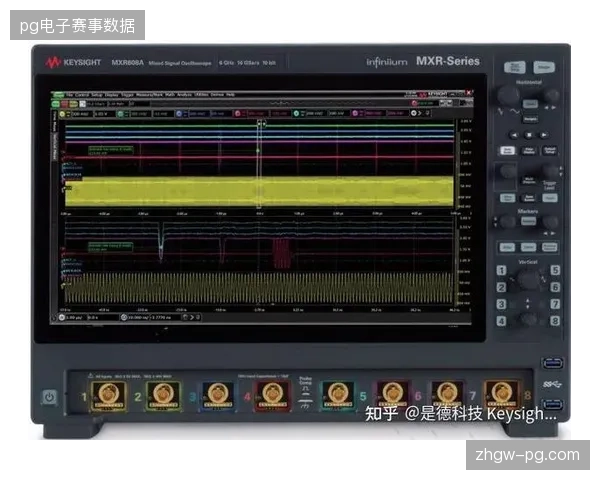This screenshot has height=480, width=600.
Task: Click the red Stop button on the screen toolbar
Action: click(x=65, y=104)
